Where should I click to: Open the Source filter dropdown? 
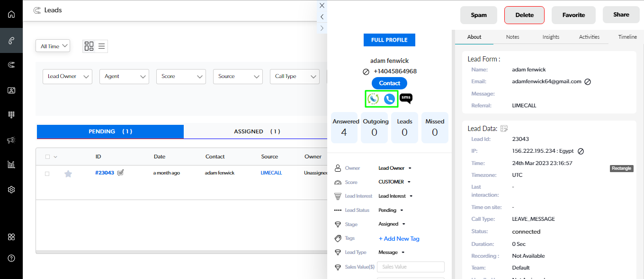click(238, 77)
